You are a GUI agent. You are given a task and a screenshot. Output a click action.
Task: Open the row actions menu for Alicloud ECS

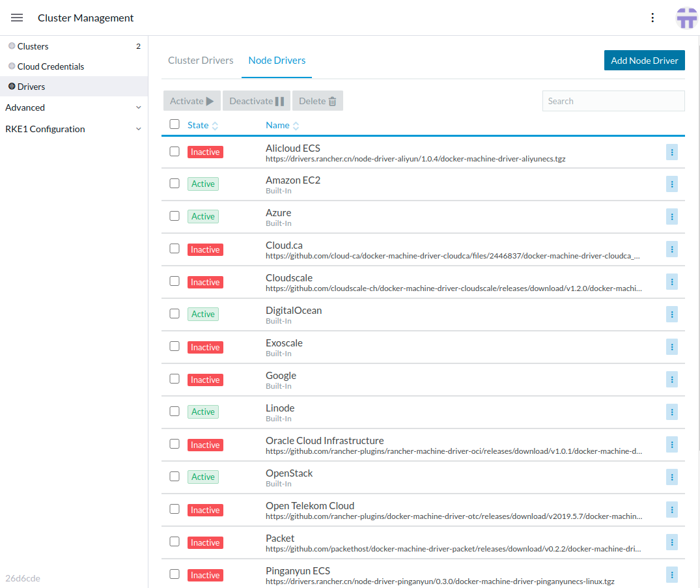(672, 152)
